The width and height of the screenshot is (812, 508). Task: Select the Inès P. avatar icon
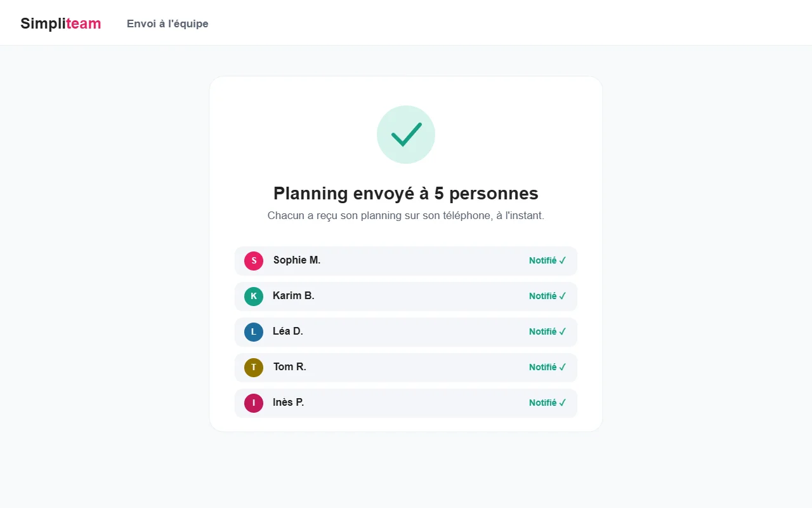pos(254,403)
